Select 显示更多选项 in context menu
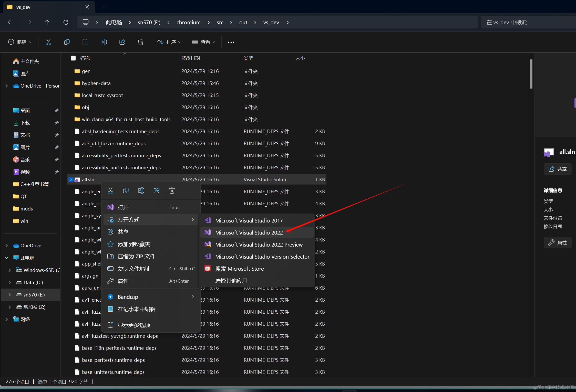576x392 pixels. (134, 325)
